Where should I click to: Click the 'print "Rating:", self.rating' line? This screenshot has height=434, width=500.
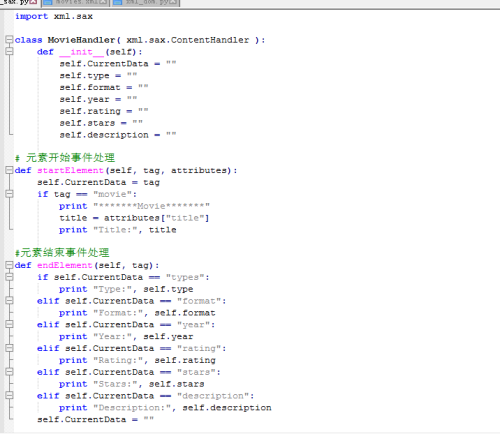(137, 360)
